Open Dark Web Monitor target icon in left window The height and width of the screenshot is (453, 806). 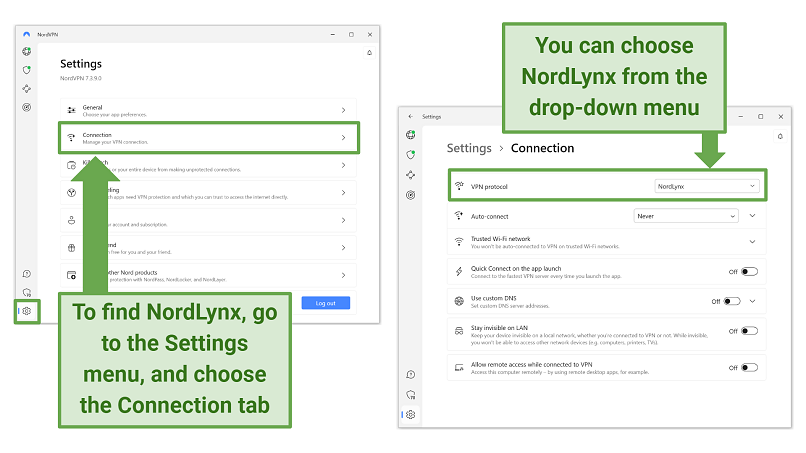point(27,107)
